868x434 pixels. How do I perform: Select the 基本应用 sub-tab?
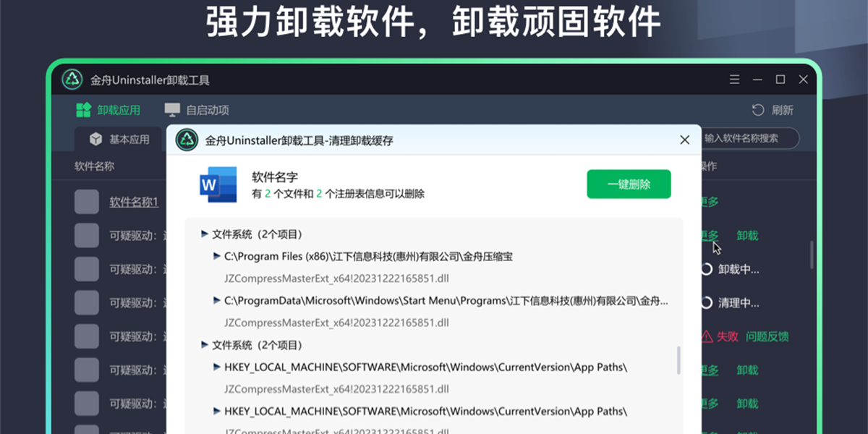(119, 139)
